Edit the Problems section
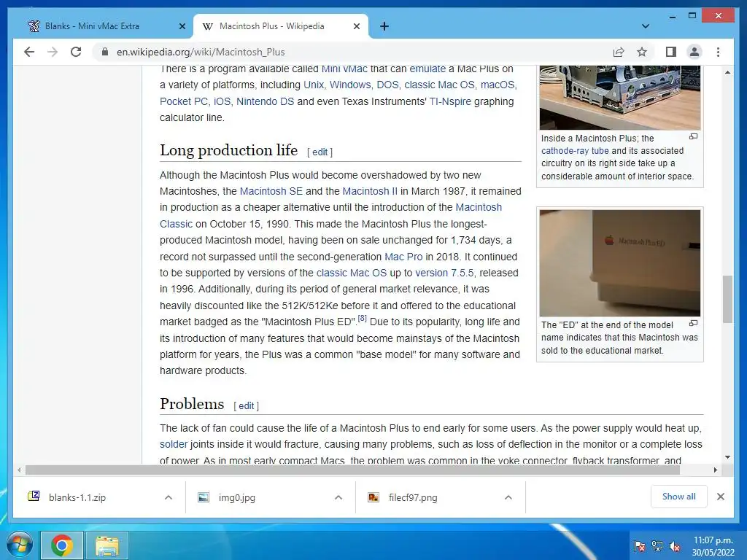Screen dimensions: 747x560 click(246, 405)
